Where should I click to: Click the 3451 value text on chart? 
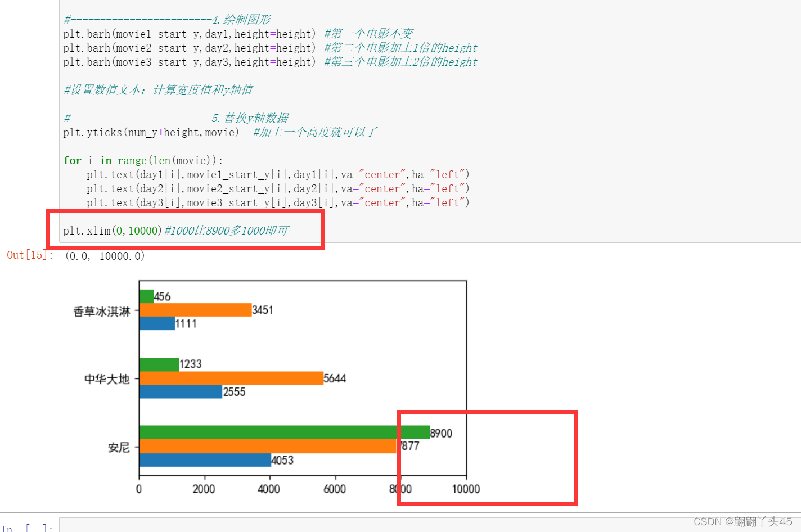coord(263,310)
